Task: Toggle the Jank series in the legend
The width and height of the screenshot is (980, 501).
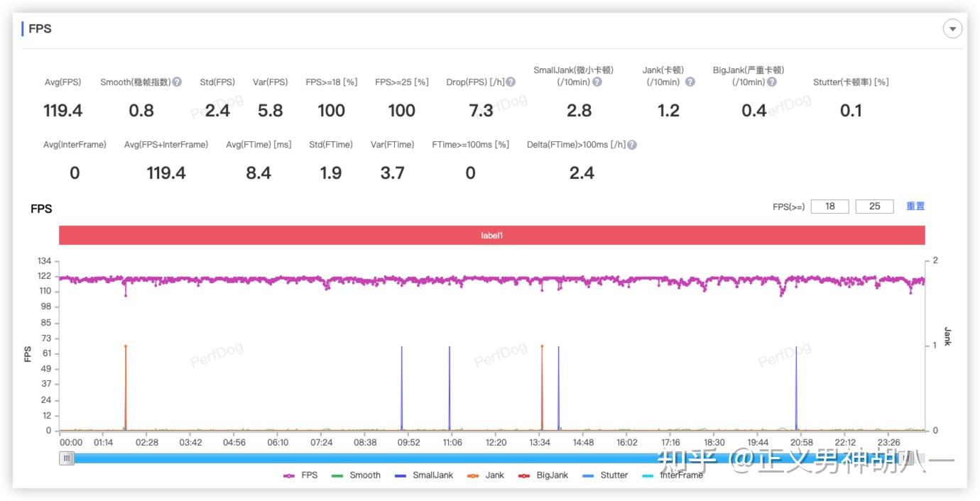Action: (x=485, y=475)
